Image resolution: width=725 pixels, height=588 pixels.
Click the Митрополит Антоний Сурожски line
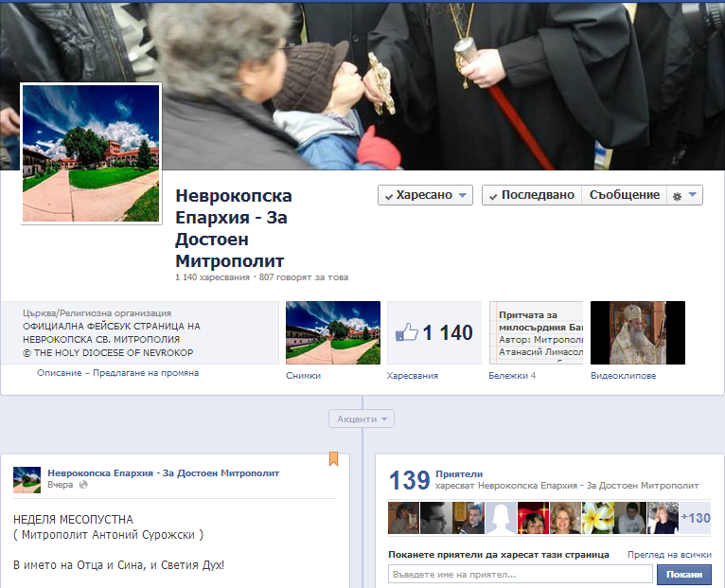(108, 535)
